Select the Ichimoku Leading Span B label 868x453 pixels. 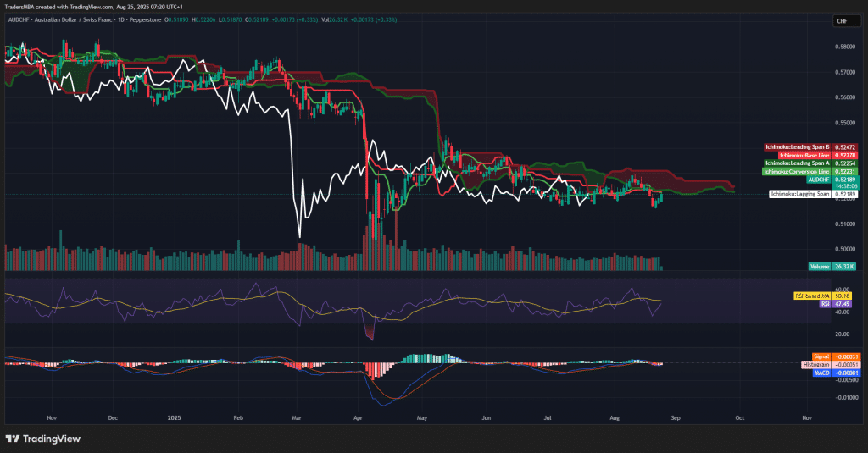point(798,147)
